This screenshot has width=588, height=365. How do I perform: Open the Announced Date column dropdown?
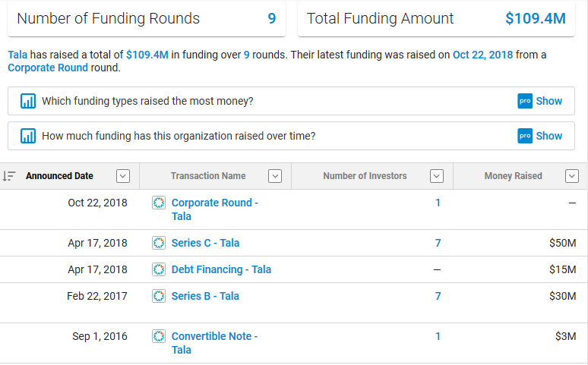[x=122, y=176]
